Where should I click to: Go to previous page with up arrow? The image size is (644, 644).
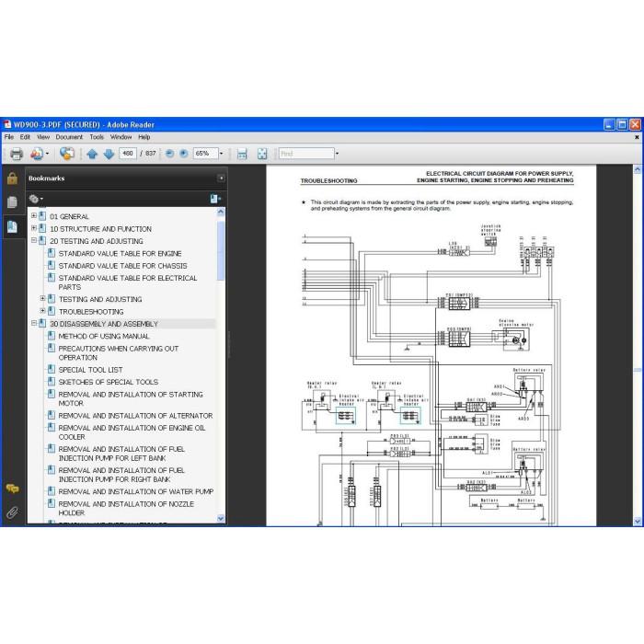92,154
